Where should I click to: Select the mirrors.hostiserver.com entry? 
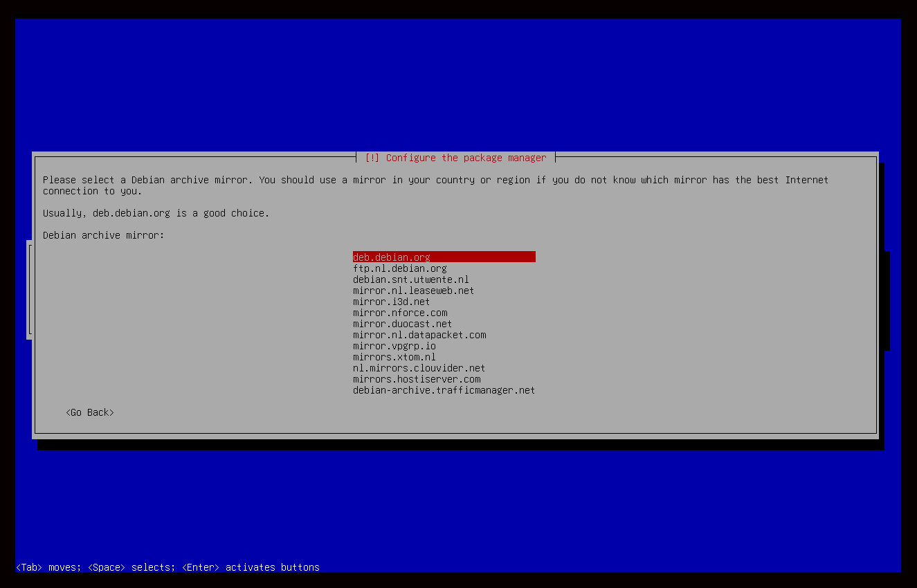click(417, 379)
